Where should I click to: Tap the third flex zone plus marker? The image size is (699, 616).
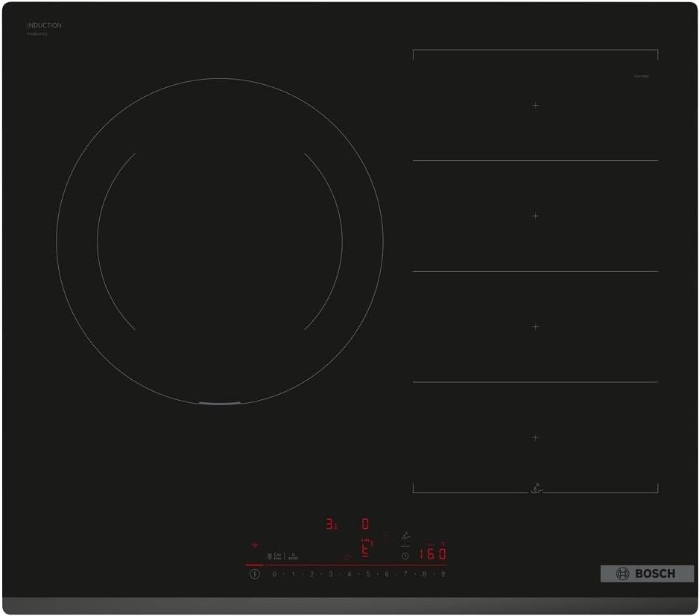[535, 326]
